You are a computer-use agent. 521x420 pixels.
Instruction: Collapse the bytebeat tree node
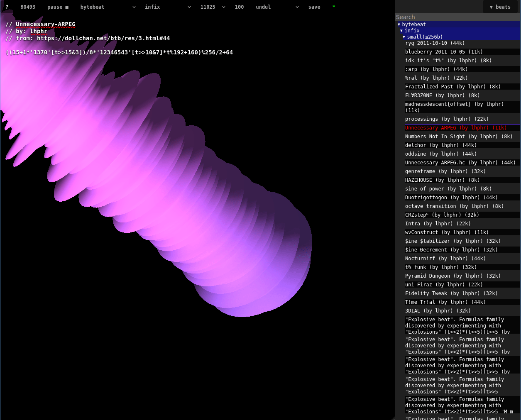tap(413, 24)
